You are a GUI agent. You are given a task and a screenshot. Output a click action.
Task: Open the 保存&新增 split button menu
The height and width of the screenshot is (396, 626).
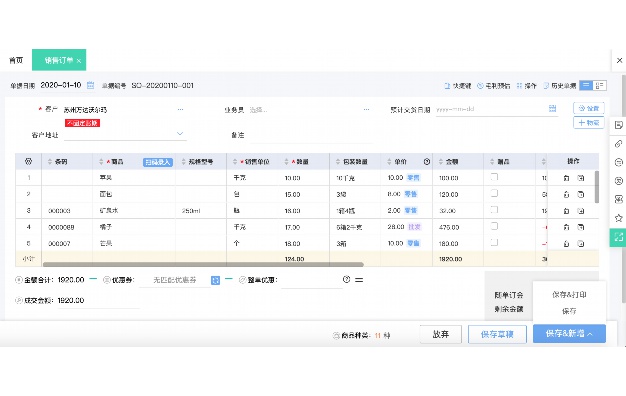coord(569,333)
